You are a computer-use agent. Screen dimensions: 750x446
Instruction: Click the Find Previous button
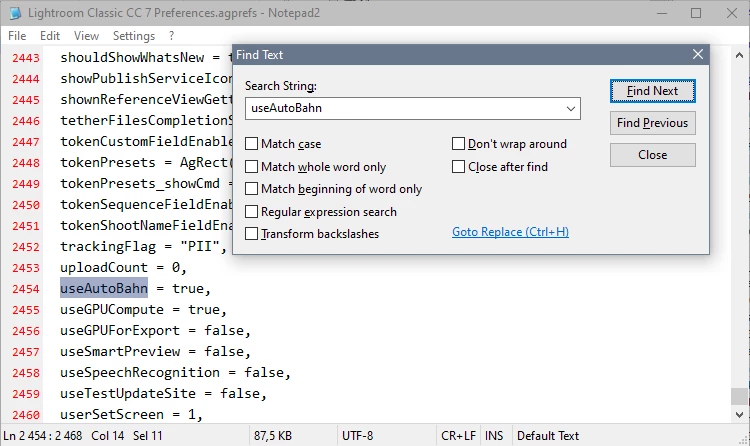point(652,123)
